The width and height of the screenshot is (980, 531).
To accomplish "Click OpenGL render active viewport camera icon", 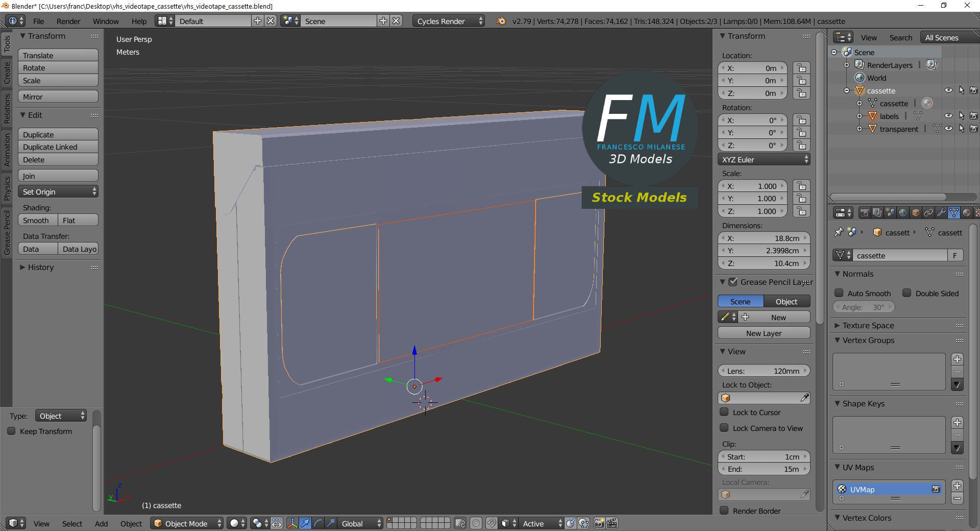I will point(599,523).
